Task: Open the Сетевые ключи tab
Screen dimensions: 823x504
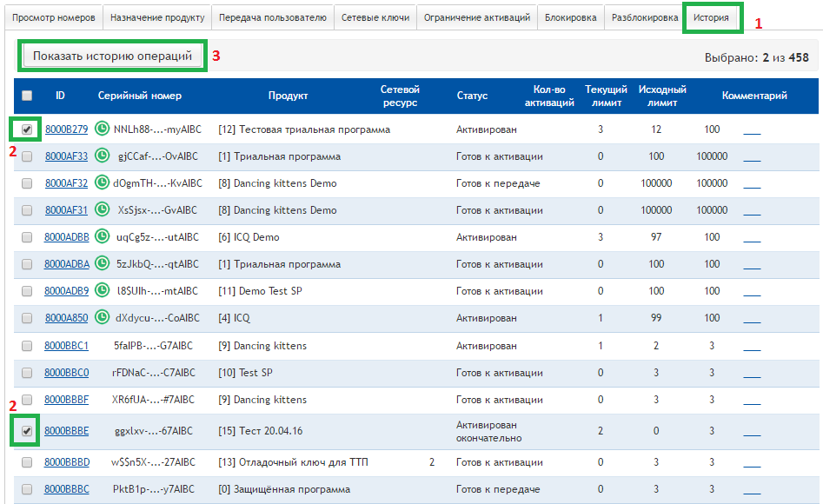Action: [x=375, y=17]
